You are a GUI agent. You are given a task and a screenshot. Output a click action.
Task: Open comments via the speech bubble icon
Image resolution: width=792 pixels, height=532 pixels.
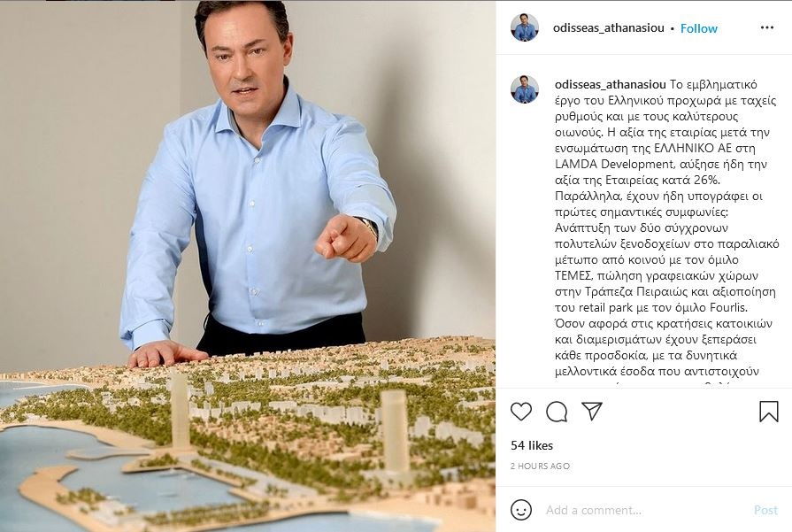coord(557,412)
